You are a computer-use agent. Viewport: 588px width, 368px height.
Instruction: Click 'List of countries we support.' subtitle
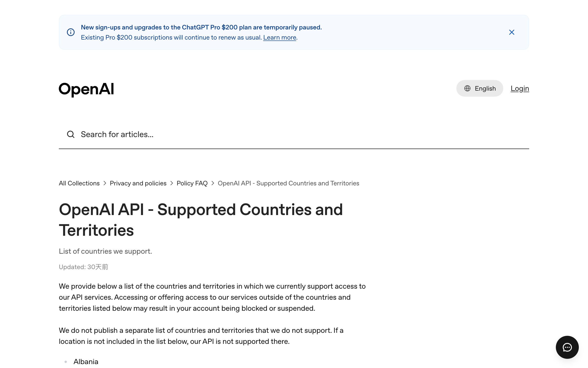(x=105, y=251)
